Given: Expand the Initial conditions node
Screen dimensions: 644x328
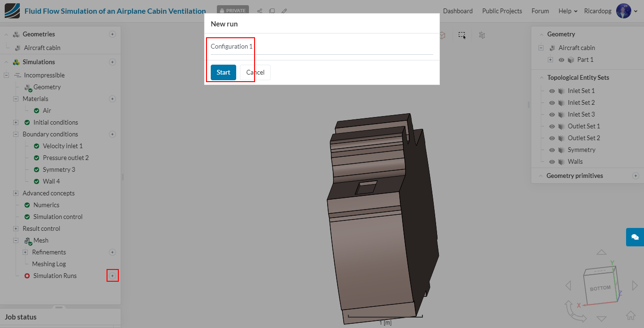Looking at the screenshot, I should tap(16, 122).
